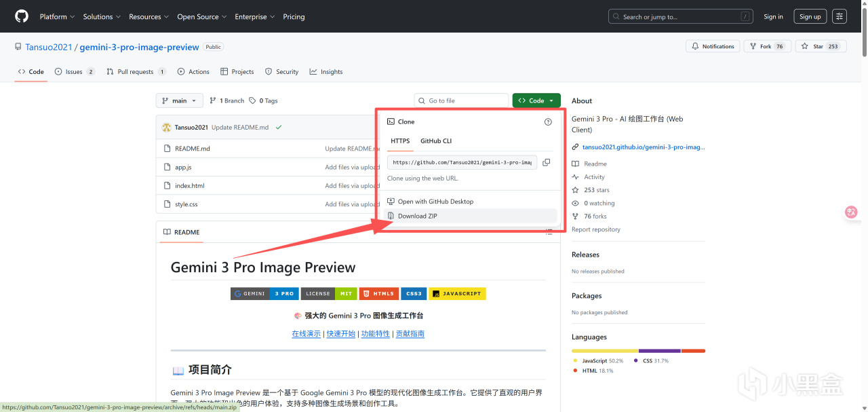View the commit status check mark
868x412 pixels.
point(278,127)
